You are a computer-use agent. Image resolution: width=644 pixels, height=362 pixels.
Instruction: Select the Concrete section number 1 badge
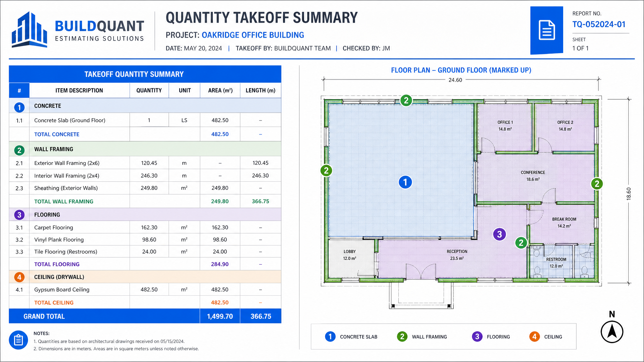tap(19, 107)
